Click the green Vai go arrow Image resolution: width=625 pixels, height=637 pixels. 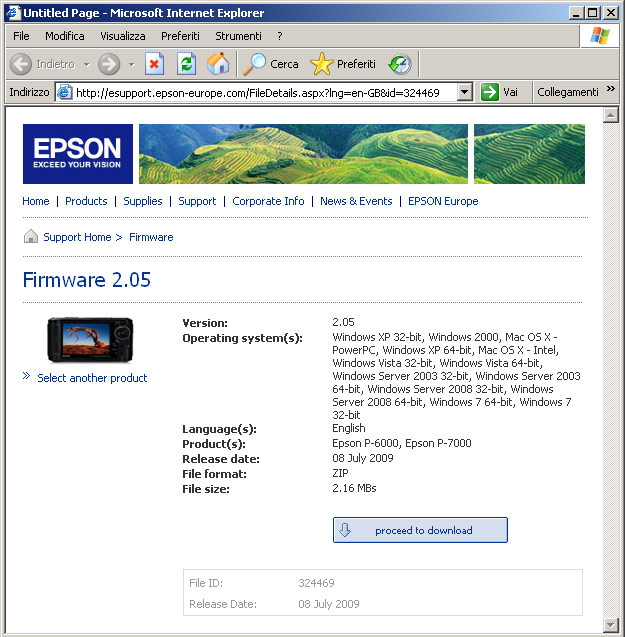coord(490,92)
